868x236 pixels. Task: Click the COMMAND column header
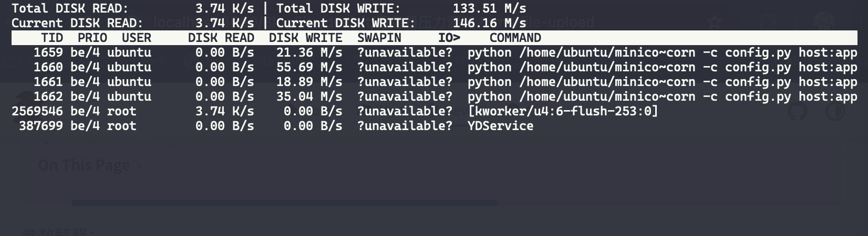(x=515, y=38)
